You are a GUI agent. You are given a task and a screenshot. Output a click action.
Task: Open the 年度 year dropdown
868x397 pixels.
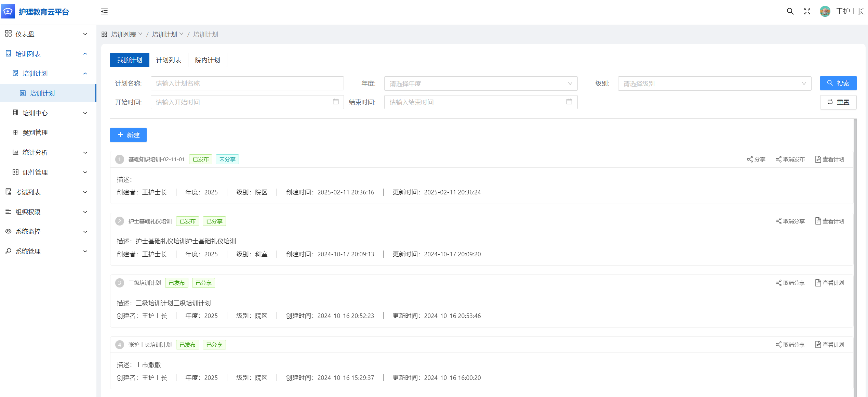click(x=480, y=84)
